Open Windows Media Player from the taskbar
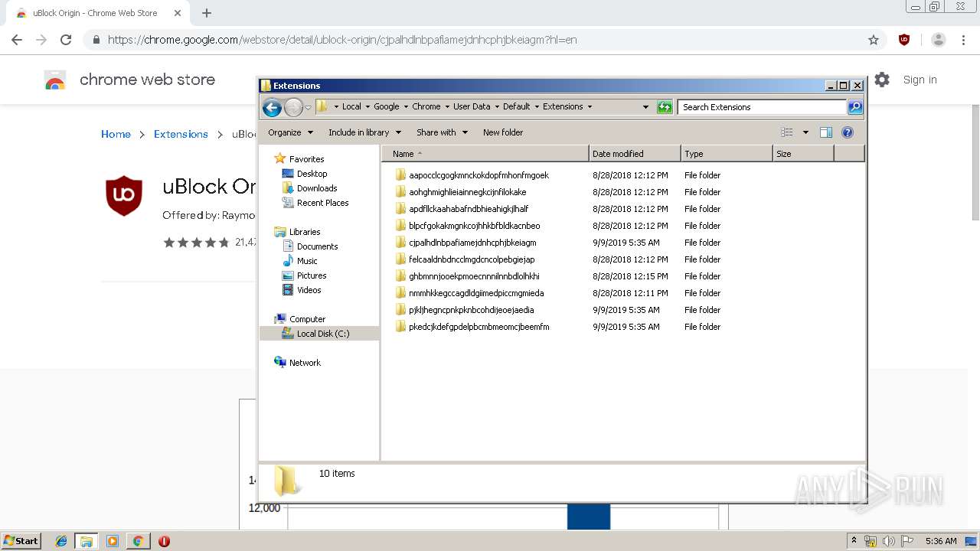 pyautogui.click(x=113, y=541)
